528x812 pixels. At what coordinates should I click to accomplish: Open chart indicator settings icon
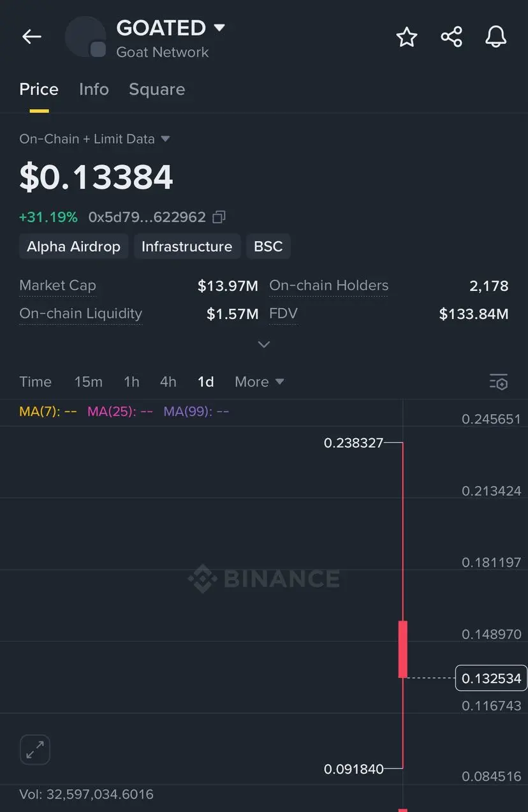499,382
